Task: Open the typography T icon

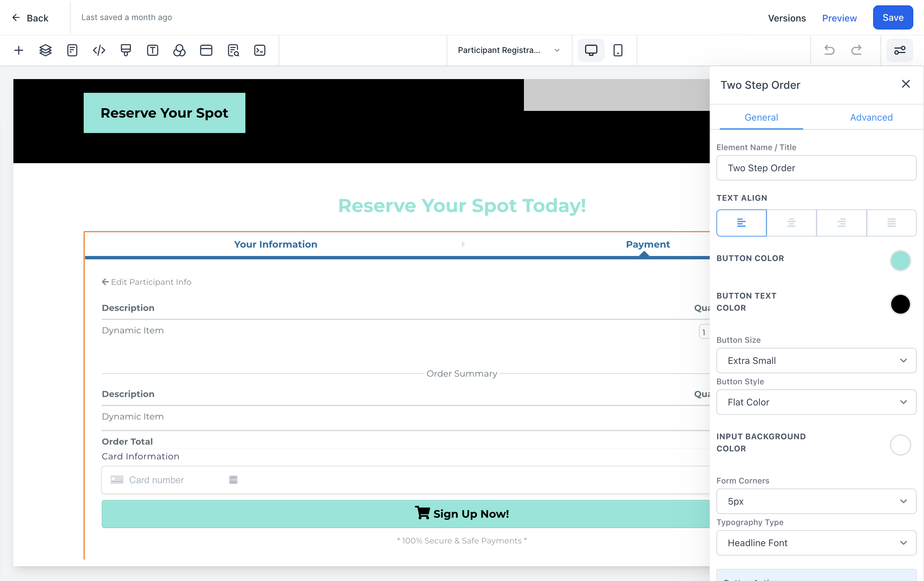Action: pyautogui.click(x=152, y=50)
